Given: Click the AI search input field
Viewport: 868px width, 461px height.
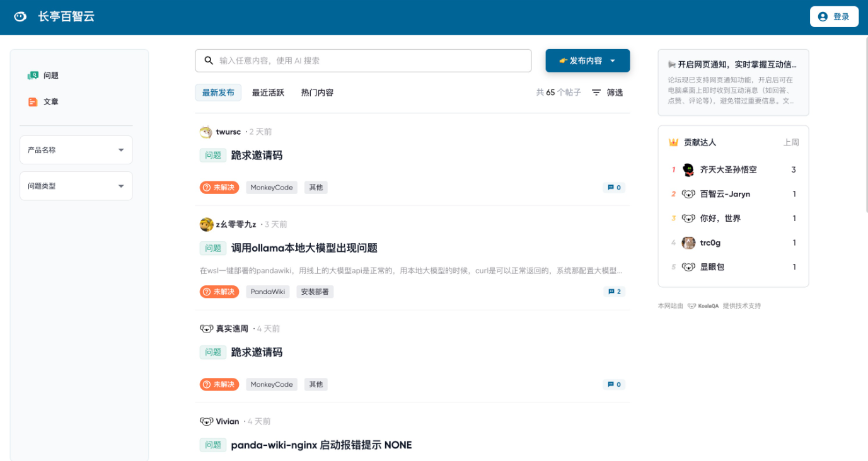Looking at the screenshot, I should coord(363,60).
